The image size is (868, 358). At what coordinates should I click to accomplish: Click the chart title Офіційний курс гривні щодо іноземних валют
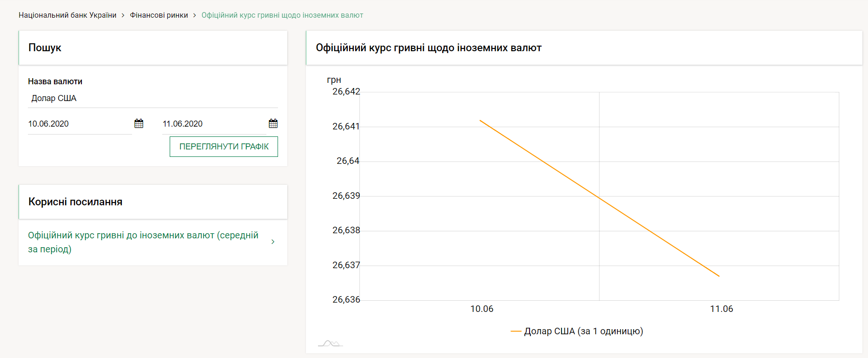click(x=429, y=48)
